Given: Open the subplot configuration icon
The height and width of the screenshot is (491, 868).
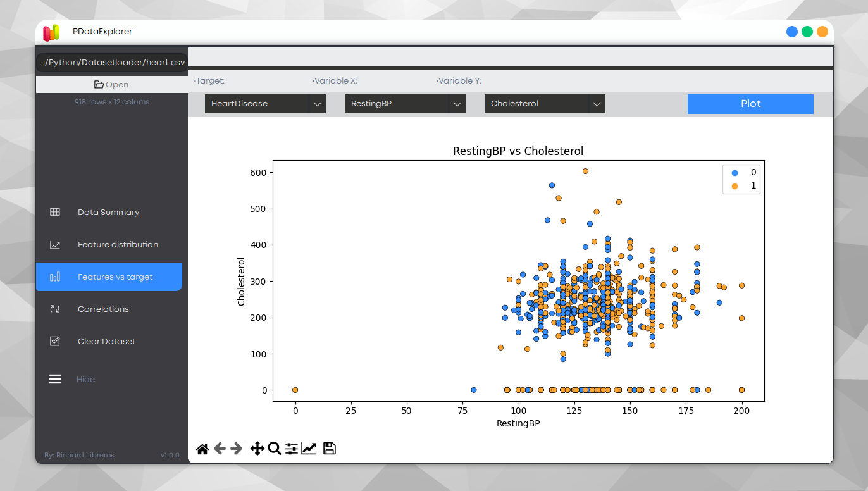Looking at the screenshot, I should click(x=291, y=448).
